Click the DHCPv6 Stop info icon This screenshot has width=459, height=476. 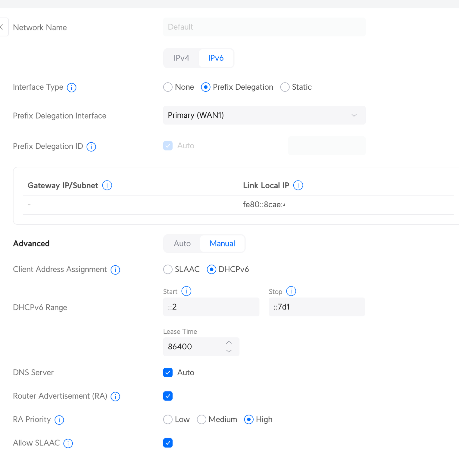291,291
